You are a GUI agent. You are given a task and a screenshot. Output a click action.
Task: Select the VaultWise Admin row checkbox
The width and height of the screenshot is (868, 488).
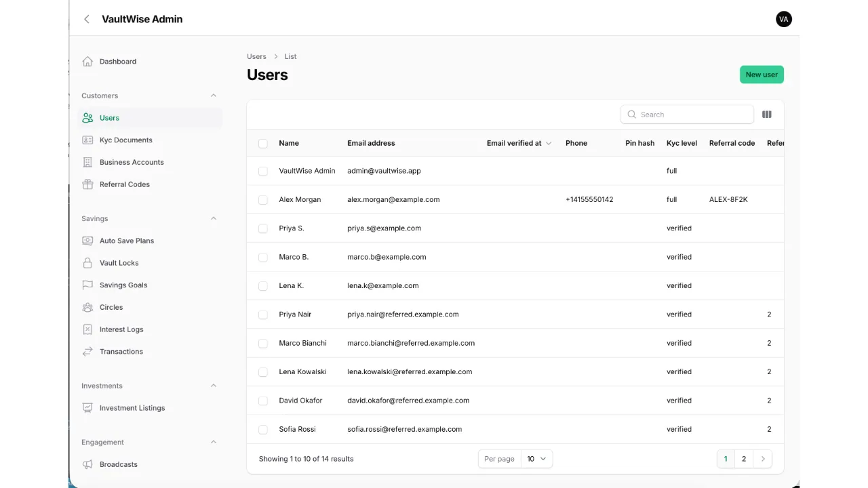(263, 171)
